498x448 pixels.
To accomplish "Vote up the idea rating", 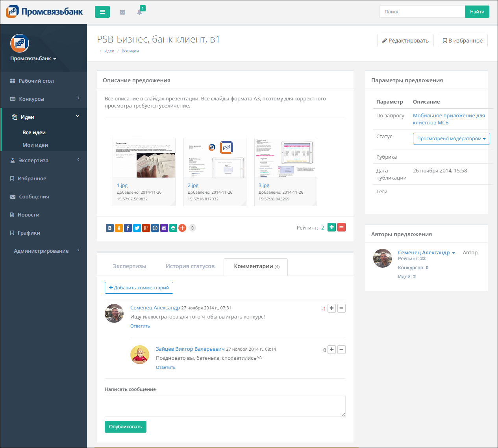I will (332, 227).
